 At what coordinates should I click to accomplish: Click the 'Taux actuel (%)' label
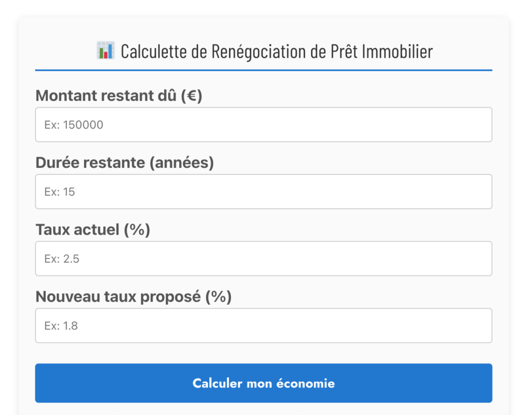[92, 229]
